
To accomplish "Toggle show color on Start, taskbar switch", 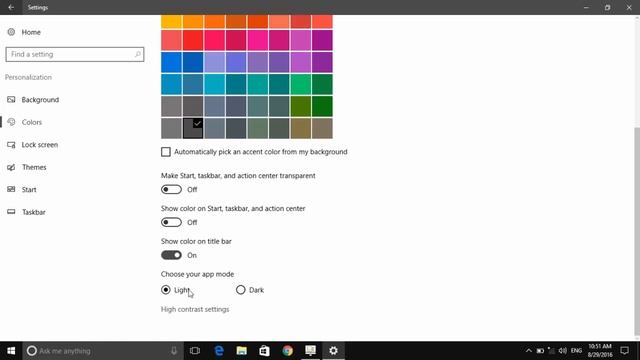I will [x=171, y=222].
